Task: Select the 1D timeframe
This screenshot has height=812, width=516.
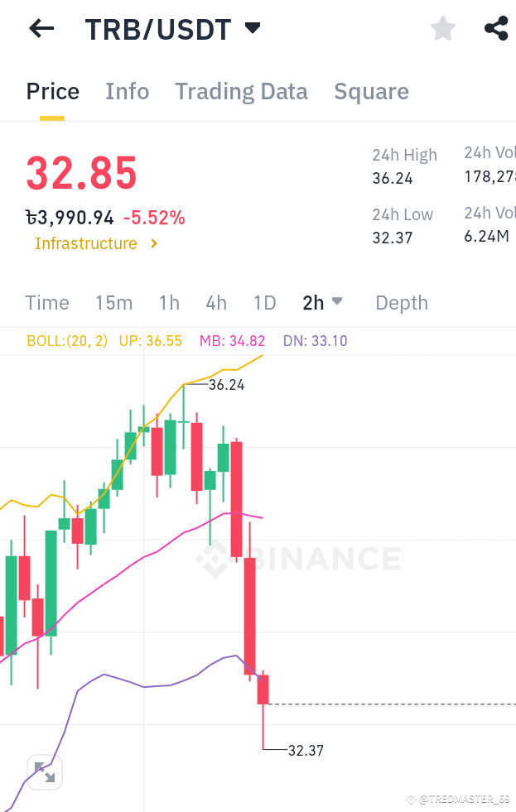Action: coord(264,303)
